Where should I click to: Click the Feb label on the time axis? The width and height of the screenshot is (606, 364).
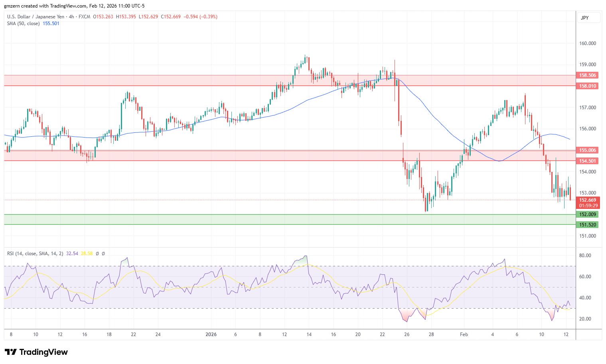click(x=464, y=334)
